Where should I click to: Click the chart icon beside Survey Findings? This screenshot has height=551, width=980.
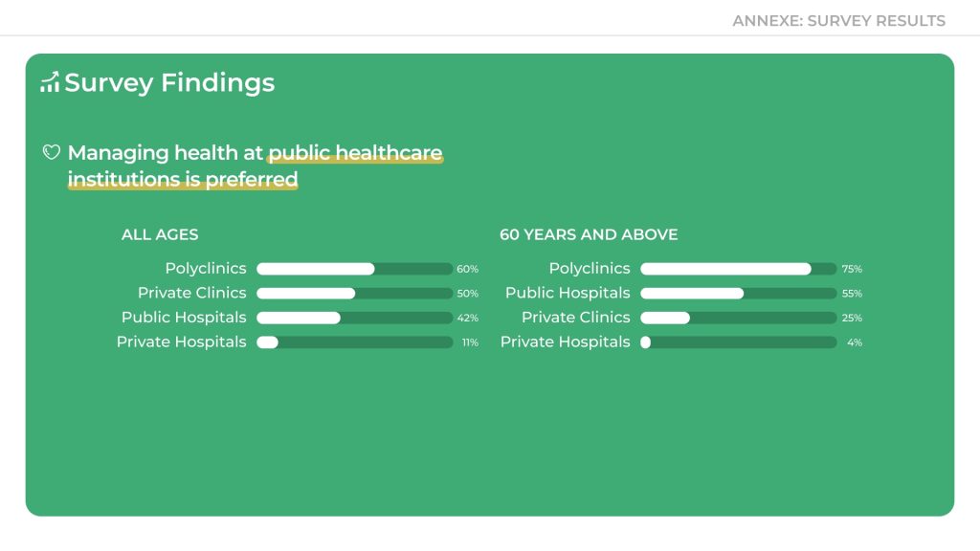(50, 83)
